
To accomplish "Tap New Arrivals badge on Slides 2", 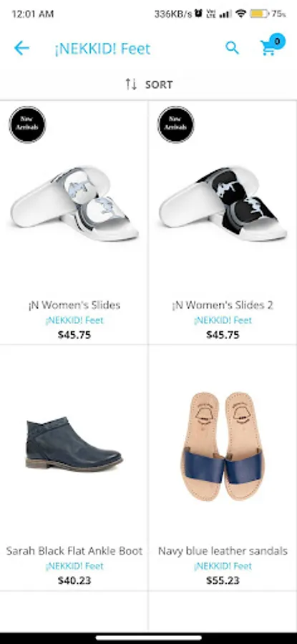I will tap(176, 125).
